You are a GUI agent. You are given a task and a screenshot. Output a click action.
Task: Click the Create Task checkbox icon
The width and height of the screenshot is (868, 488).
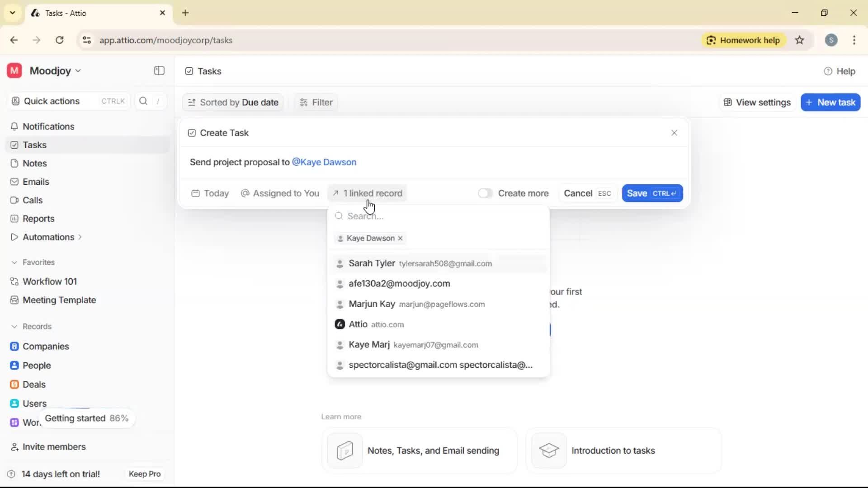point(192,133)
